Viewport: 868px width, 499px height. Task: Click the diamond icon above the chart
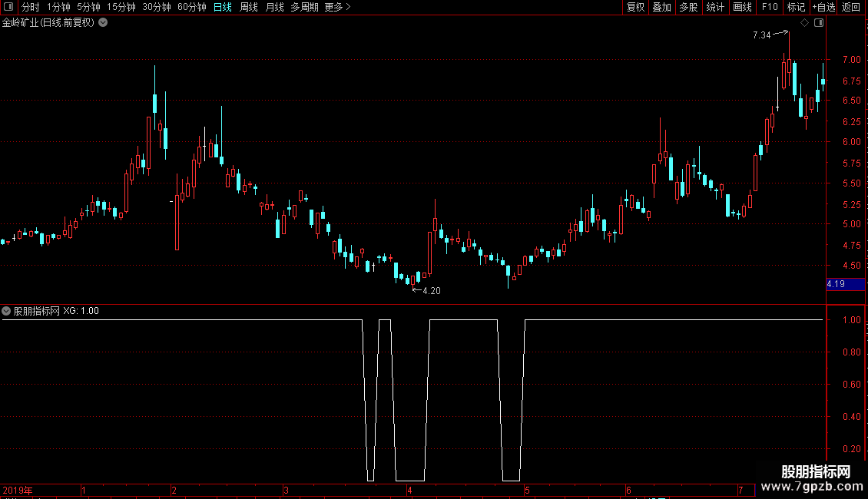click(x=804, y=23)
